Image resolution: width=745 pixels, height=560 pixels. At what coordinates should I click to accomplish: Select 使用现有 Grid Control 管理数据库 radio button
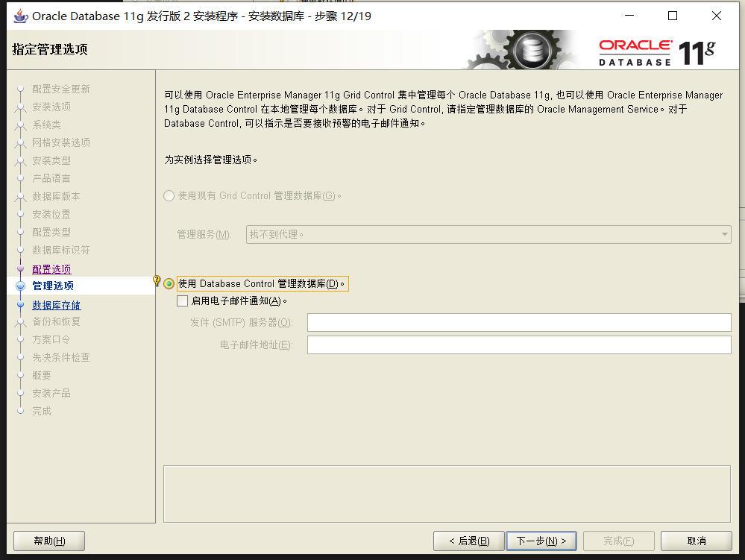point(169,196)
